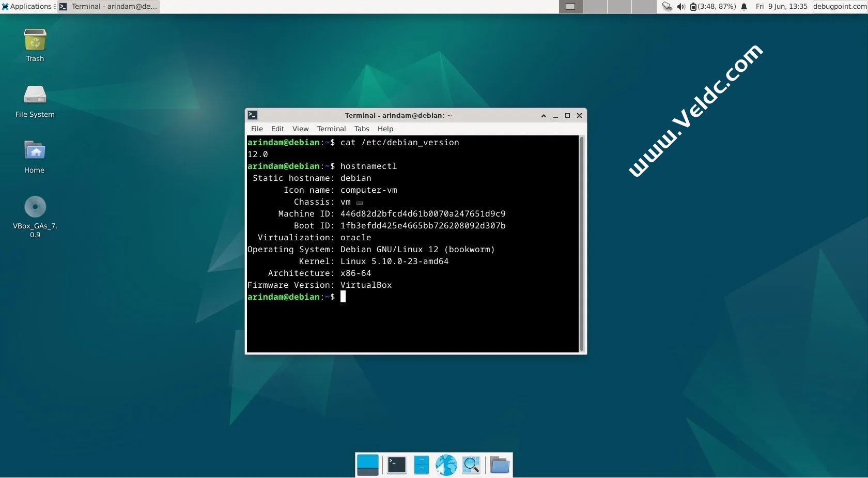Switch to the fourth workspace
Screen dimensions: 868x478
(643, 7)
